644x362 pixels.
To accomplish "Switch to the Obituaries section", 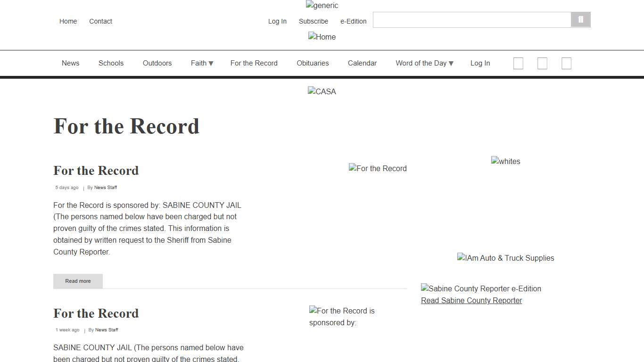I will [x=313, y=63].
